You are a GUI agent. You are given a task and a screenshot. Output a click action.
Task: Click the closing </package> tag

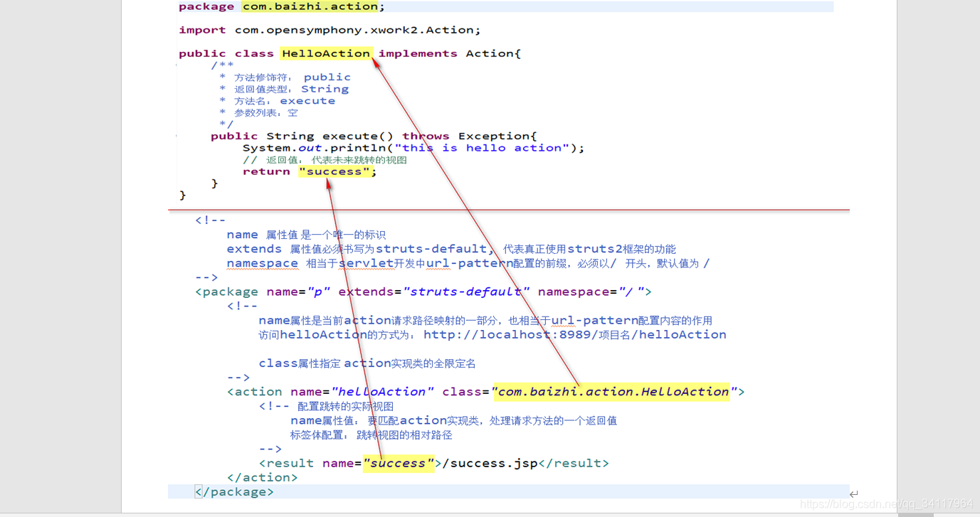point(234,491)
